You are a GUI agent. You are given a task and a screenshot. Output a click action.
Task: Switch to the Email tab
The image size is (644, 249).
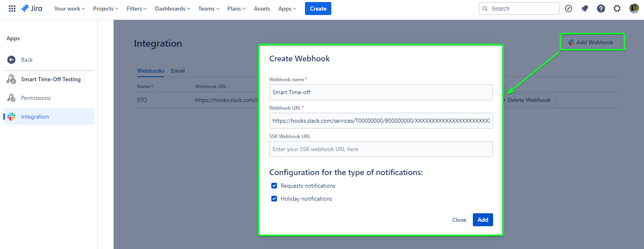[178, 71]
